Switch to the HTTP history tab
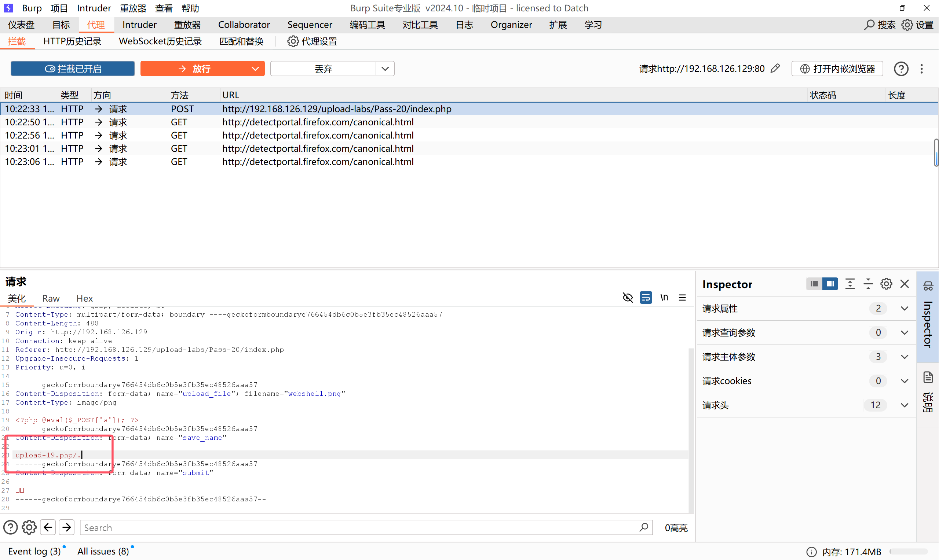 [72, 41]
